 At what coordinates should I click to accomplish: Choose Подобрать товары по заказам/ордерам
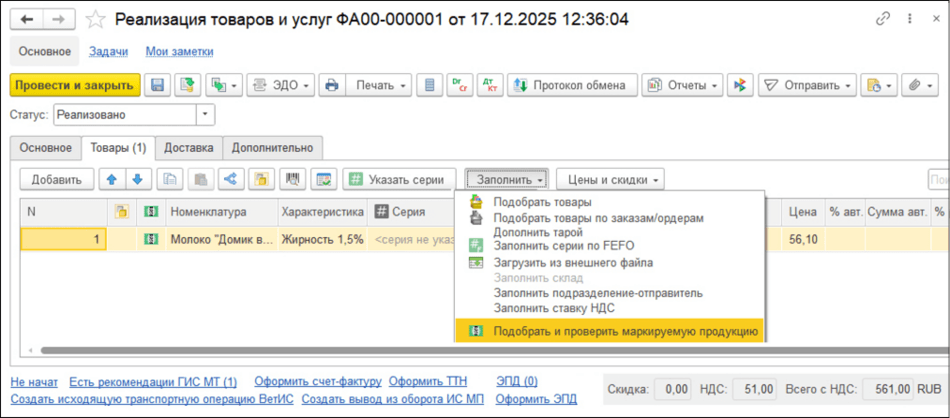point(599,217)
